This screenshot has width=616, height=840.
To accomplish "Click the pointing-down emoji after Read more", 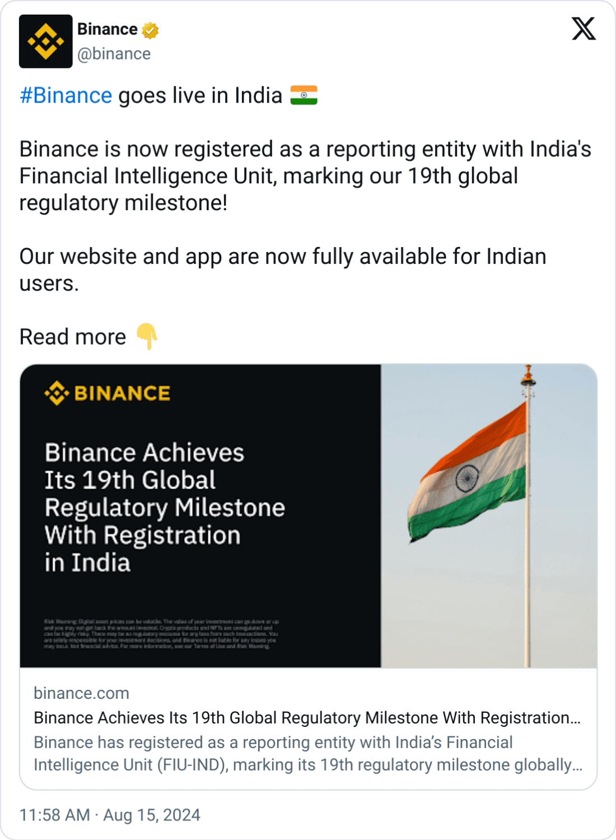I will (x=146, y=337).
